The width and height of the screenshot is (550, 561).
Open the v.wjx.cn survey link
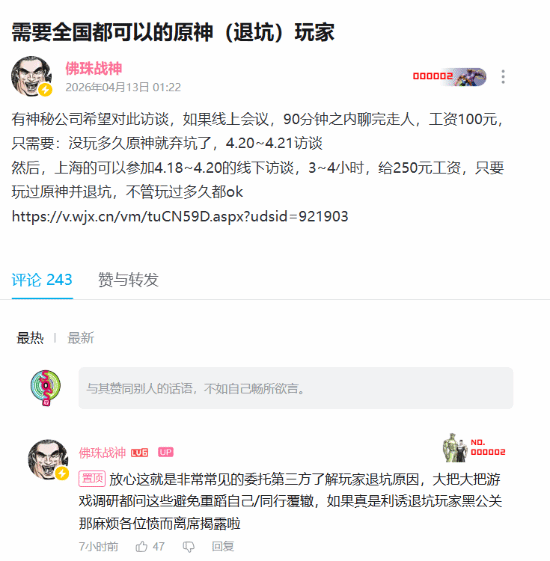(x=180, y=216)
